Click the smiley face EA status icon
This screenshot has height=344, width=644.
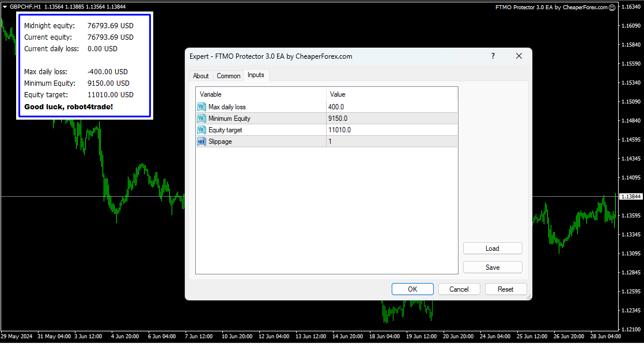click(612, 7)
